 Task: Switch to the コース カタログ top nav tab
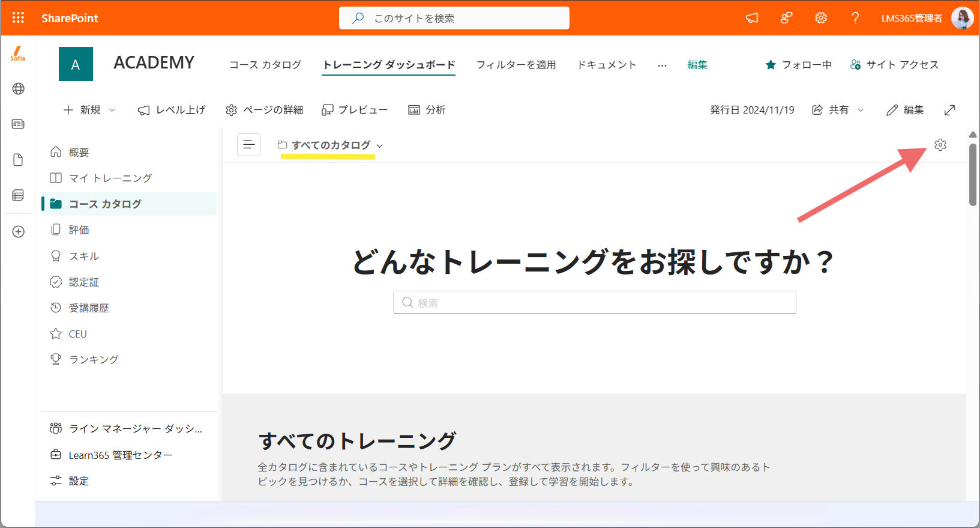(265, 65)
